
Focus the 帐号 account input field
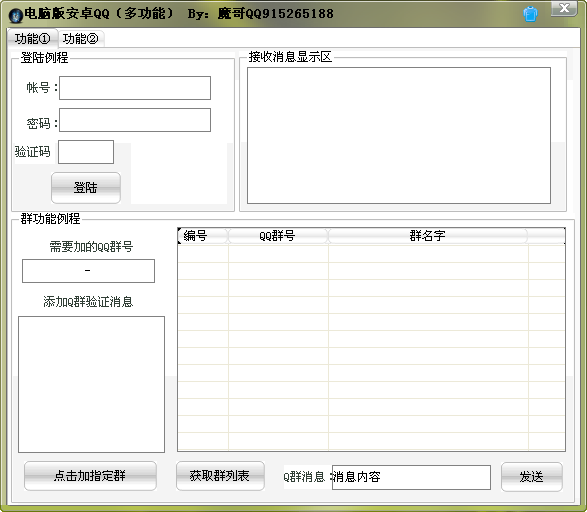coord(135,88)
